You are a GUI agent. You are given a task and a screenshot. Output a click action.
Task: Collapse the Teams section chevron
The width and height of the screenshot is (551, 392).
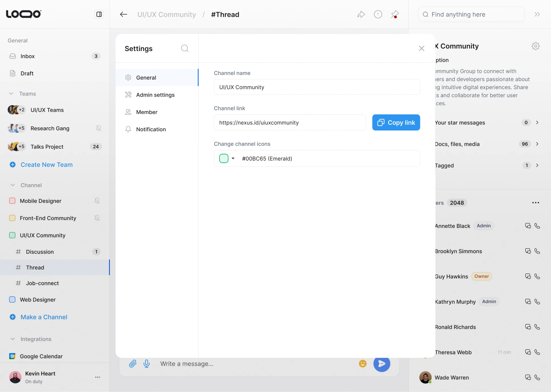click(11, 94)
